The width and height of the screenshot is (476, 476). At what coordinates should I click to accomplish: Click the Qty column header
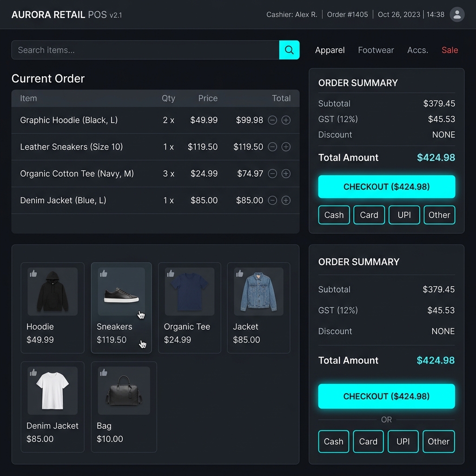(168, 99)
